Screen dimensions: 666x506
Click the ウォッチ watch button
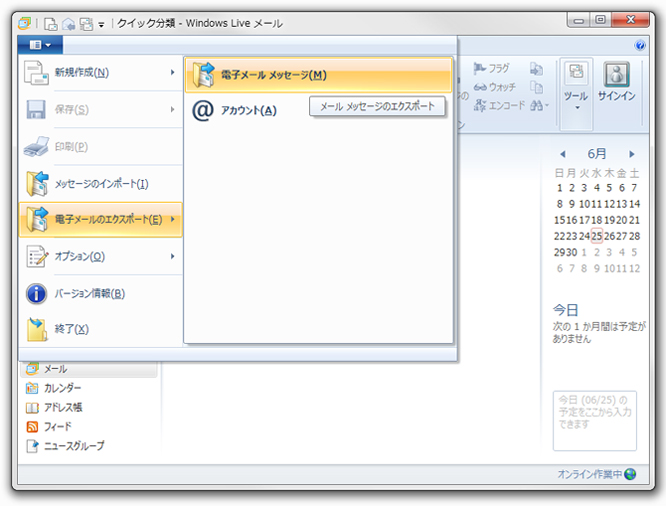[495, 87]
